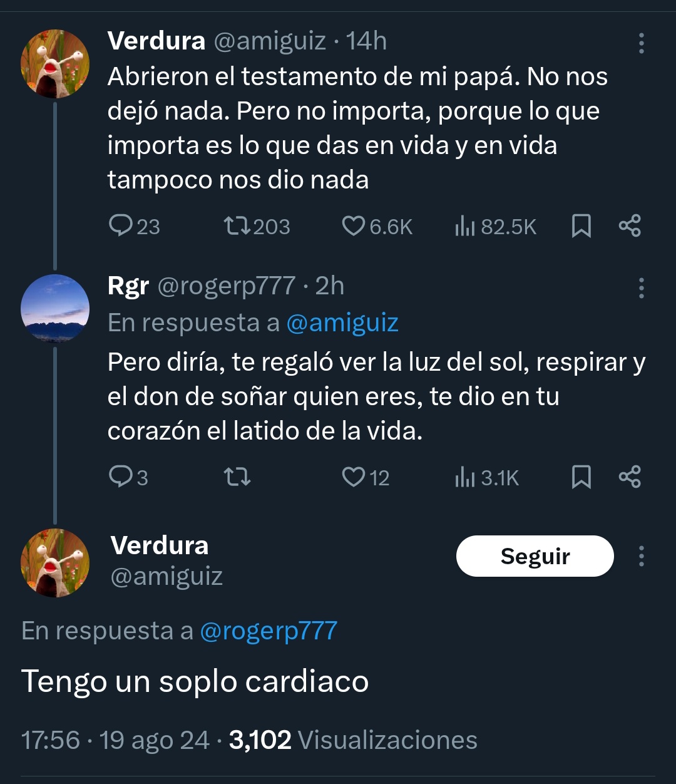The height and width of the screenshot is (784, 676).
Task: Repost Rgr's reply tweet
Action: [237, 478]
